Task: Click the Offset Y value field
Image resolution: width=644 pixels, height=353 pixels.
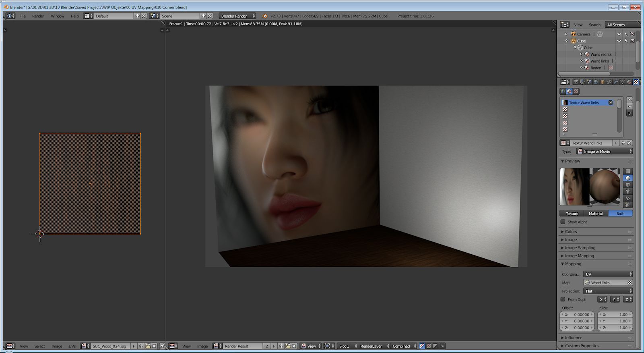Action: coord(577,321)
